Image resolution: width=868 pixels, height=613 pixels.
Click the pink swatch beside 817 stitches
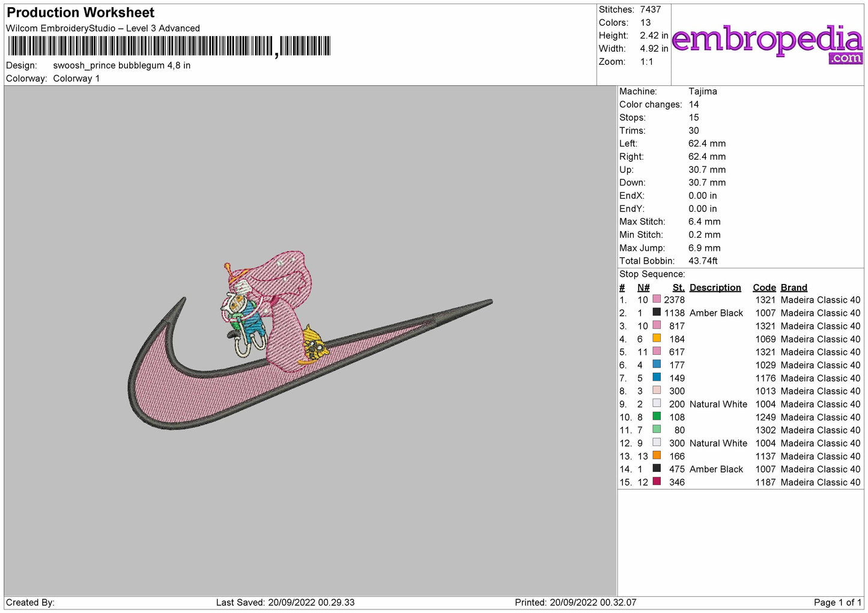point(657,325)
